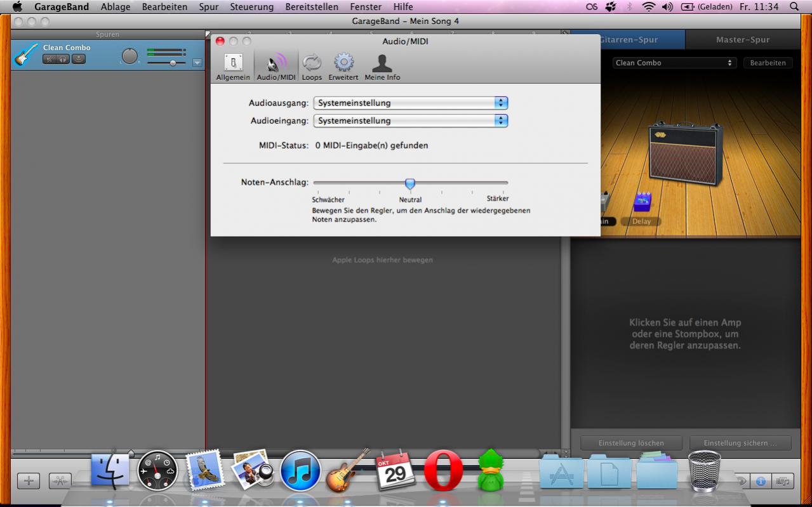Screen dimensions: 812x507
Task: Open Finder from the Dock
Action: 110,471
